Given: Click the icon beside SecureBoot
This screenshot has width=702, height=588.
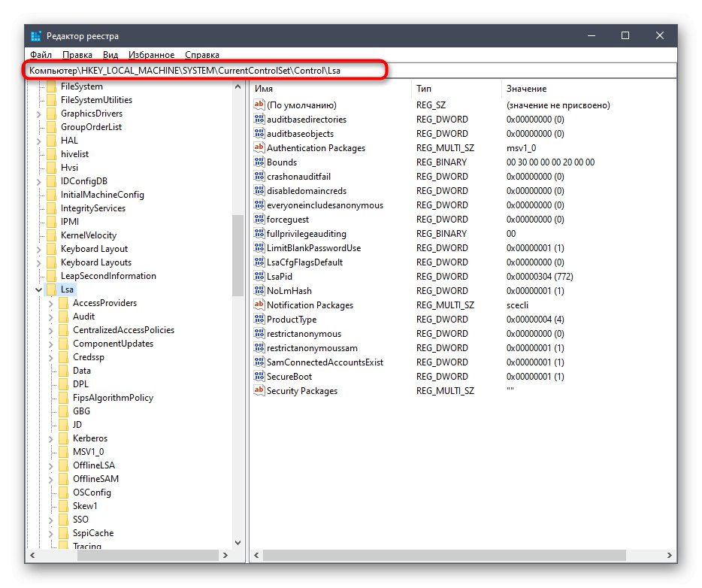Looking at the screenshot, I should [259, 376].
